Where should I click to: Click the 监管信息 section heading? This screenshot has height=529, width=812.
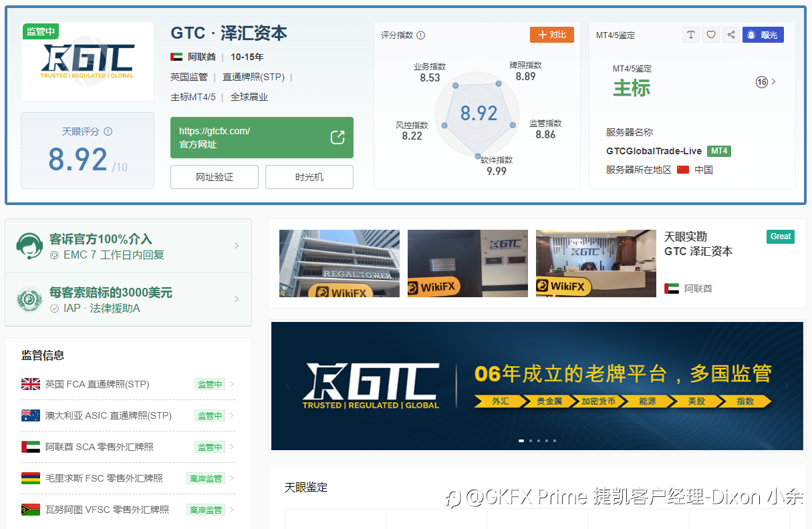[43, 355]
